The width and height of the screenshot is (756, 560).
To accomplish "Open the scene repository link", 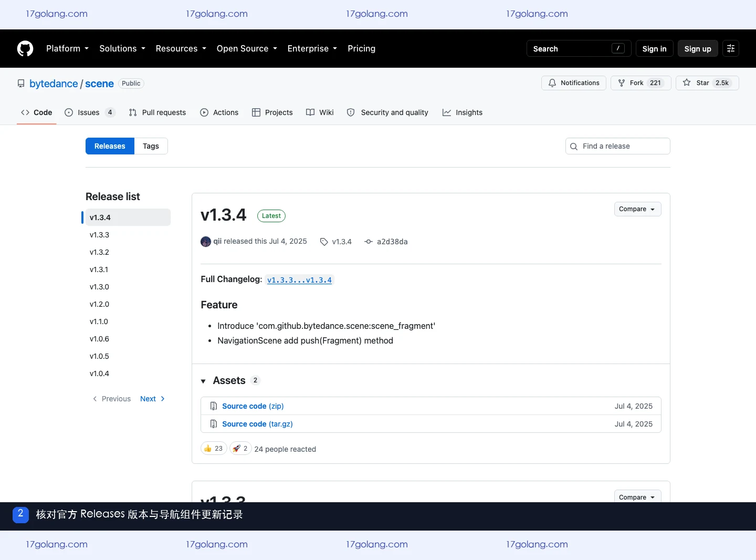I will 99,84.
